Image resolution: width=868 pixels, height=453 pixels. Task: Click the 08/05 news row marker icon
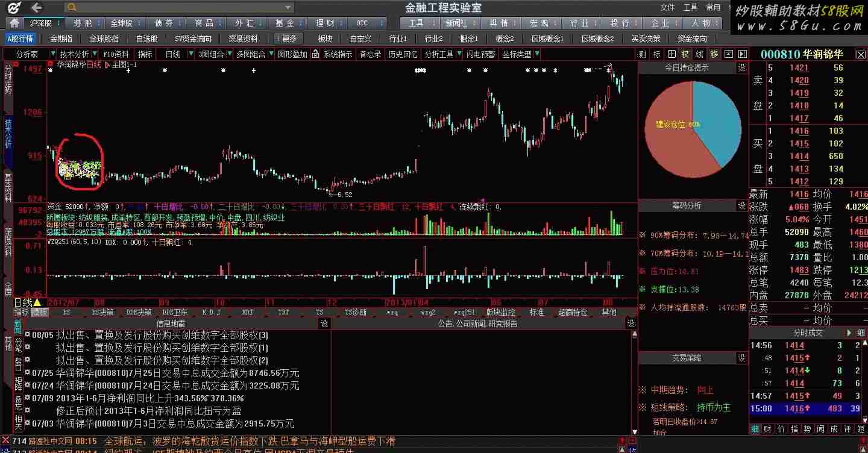(27, 335)
